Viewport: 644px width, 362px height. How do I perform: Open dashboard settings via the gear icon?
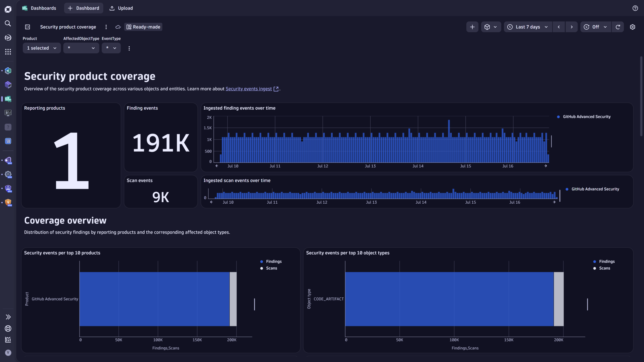click(x=633, y=27)
